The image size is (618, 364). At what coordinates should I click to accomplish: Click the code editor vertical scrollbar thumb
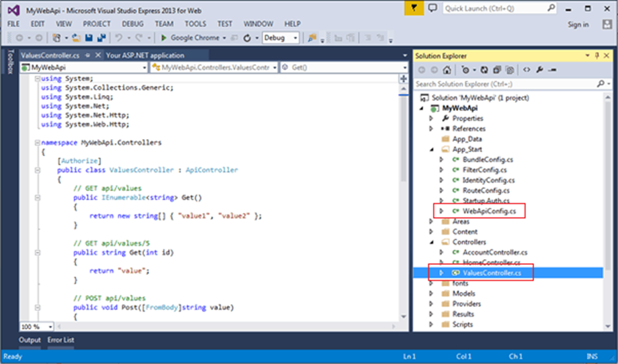[404, 137]
